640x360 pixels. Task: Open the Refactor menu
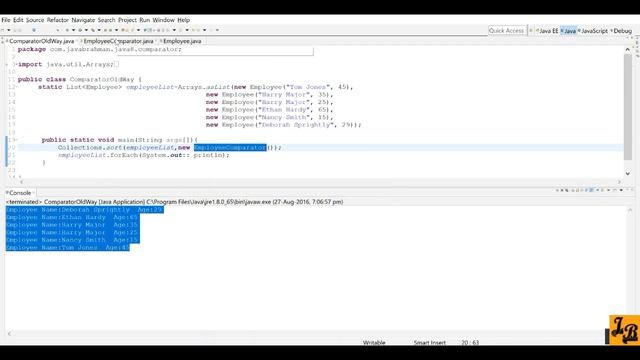[58, 20]
